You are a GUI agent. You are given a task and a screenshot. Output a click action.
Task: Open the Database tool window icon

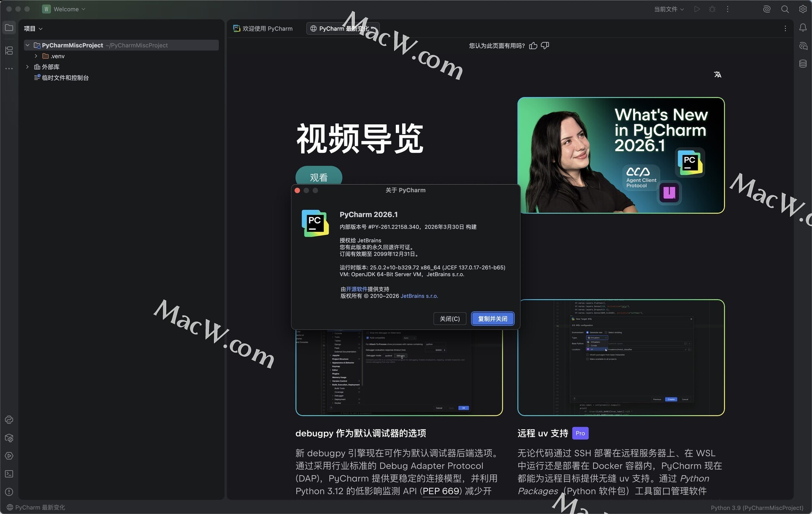(x=803, y=64)
